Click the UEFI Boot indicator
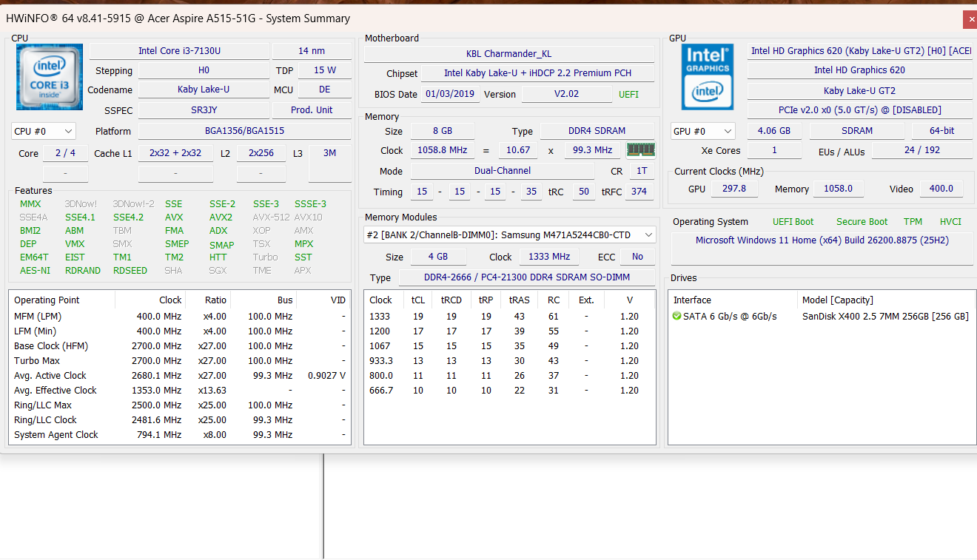The width and height of the screenshot is (977, 560). 793,222
